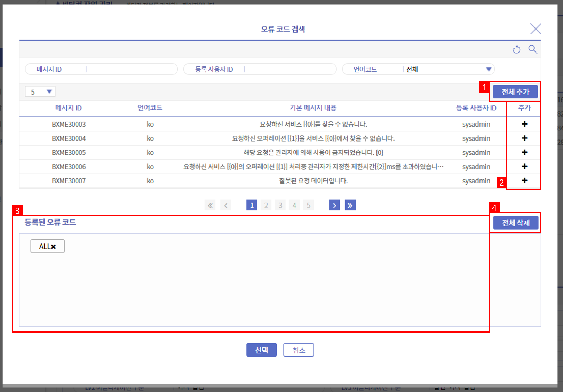This screenshot has height=392, width=563.
Task: Add BXME30006 with its plus icon
Action: (x=524, y=166)
